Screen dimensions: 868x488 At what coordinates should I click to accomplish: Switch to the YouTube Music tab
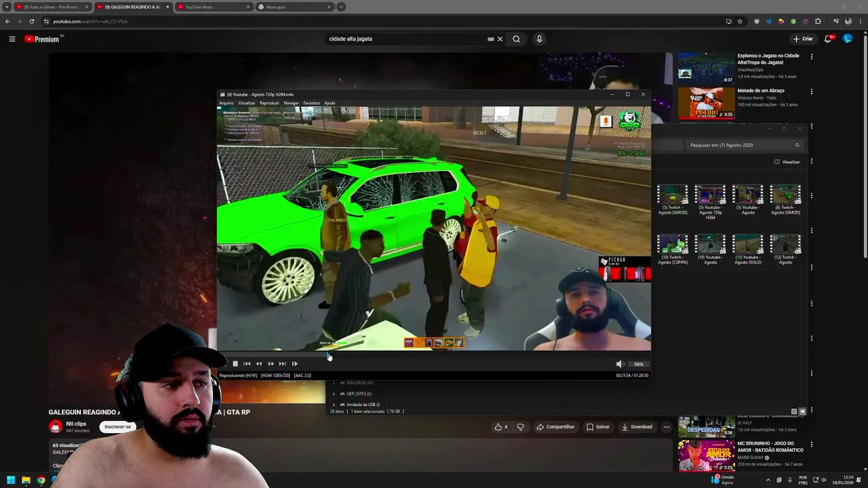pyautogui.click(x=212, y=7)
